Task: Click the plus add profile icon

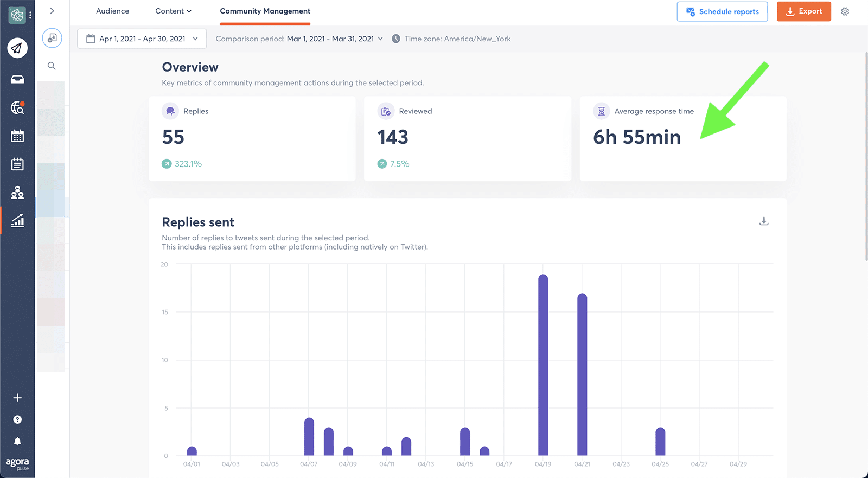Action: [17, 398]
